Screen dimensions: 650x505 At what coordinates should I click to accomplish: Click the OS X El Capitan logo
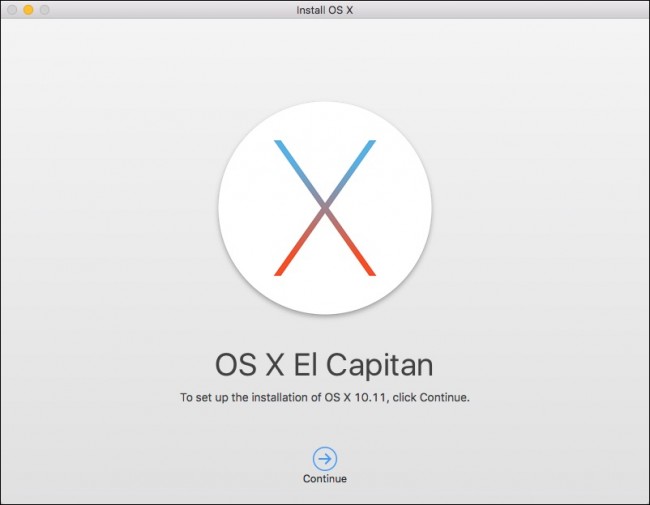pyautogui.click(x=325, y=208)
